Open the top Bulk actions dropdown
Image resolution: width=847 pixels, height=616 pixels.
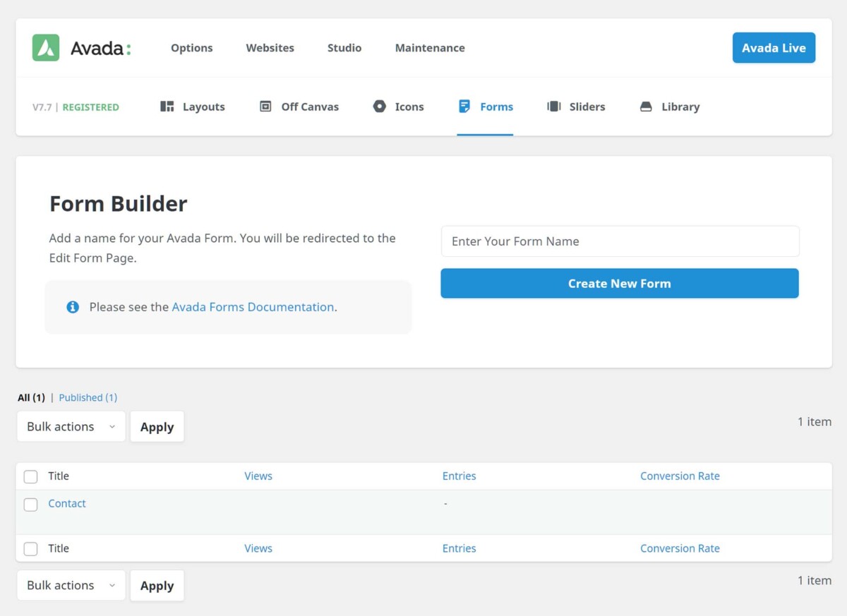click(71, 426)
